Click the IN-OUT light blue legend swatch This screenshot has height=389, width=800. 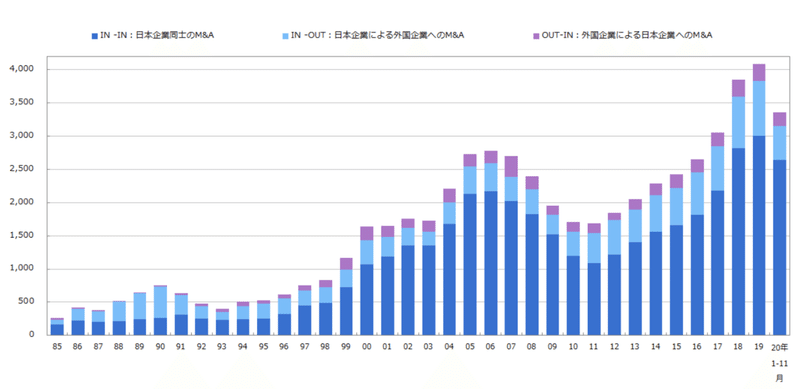285,36
